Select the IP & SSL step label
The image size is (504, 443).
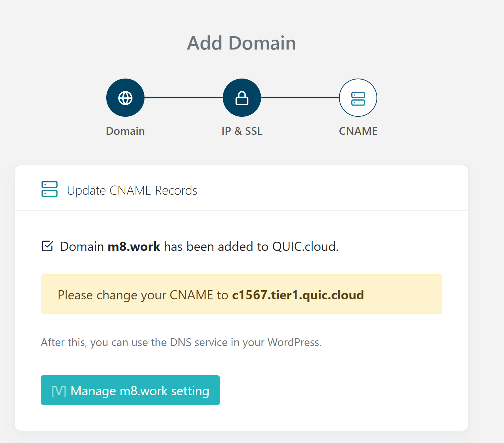[242, 131]
